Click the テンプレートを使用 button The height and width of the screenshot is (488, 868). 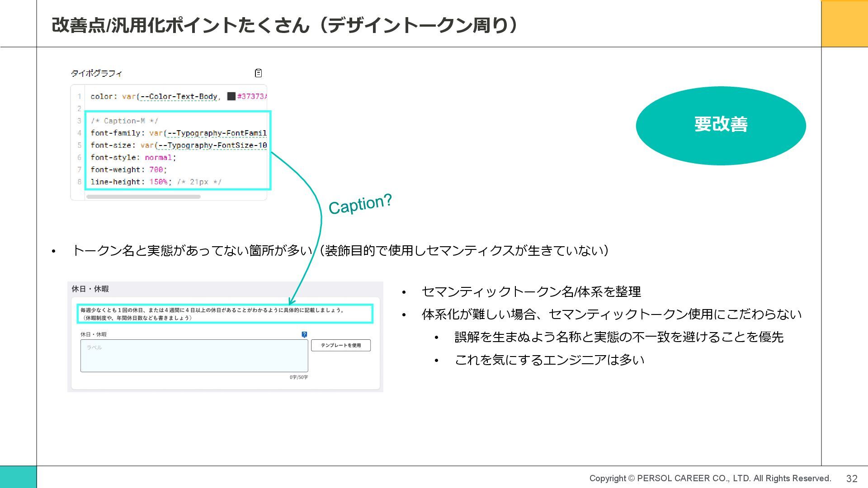(341, 345)
